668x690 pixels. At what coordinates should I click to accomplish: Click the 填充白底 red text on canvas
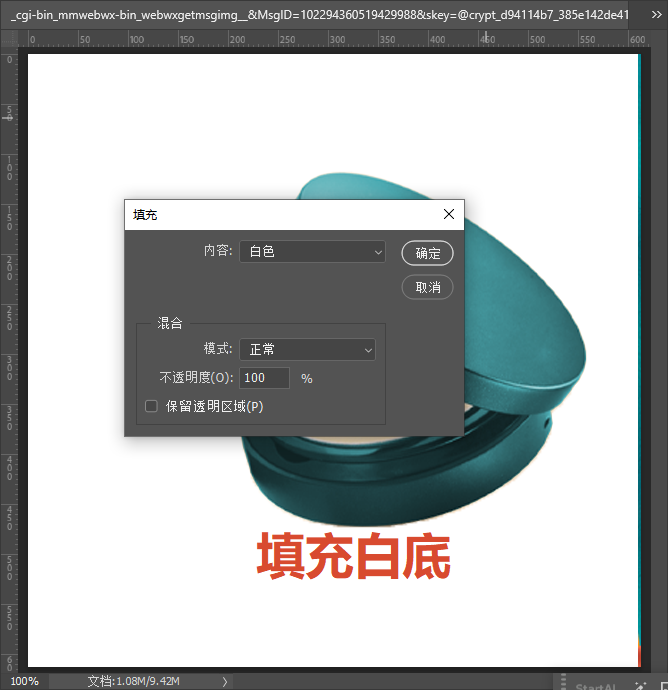(x=353, y=556)
